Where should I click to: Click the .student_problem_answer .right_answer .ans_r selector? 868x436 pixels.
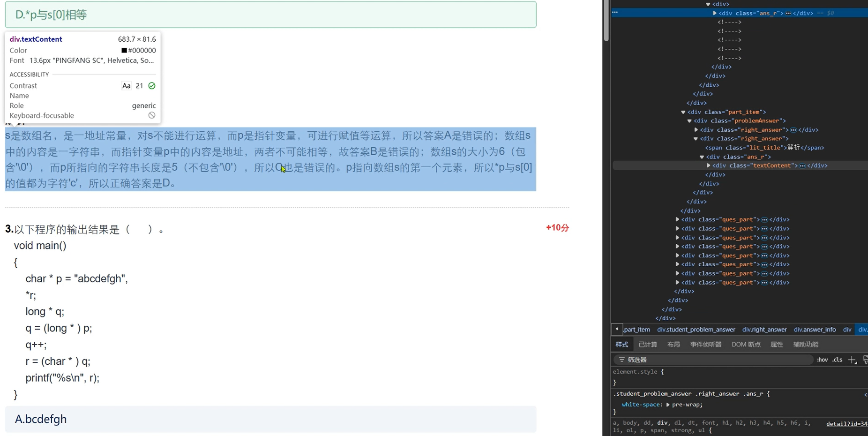pos(688,394)
